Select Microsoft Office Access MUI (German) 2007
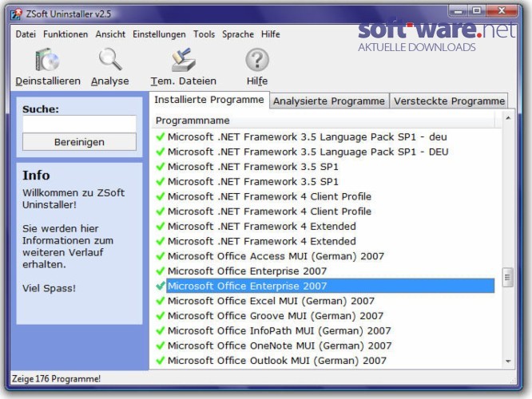 click(276, 256)
